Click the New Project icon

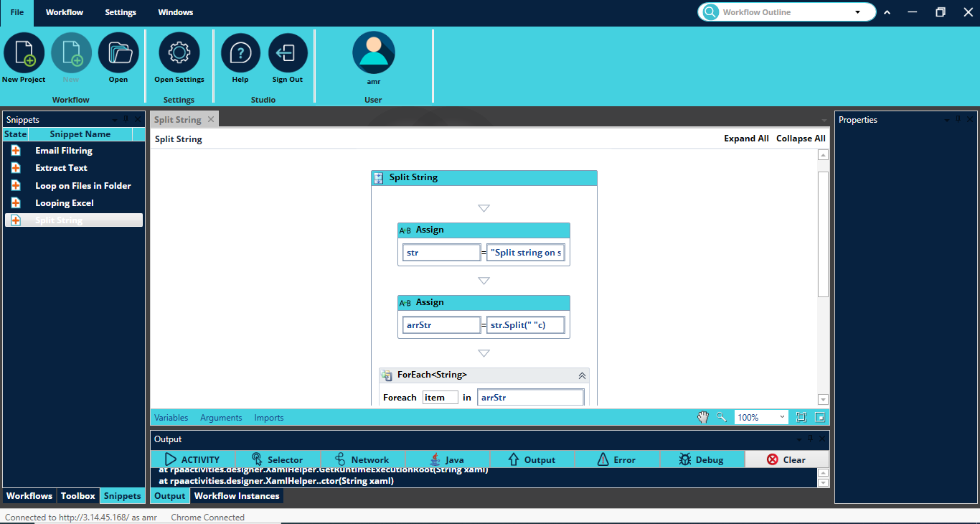click(x=24, y=53)
